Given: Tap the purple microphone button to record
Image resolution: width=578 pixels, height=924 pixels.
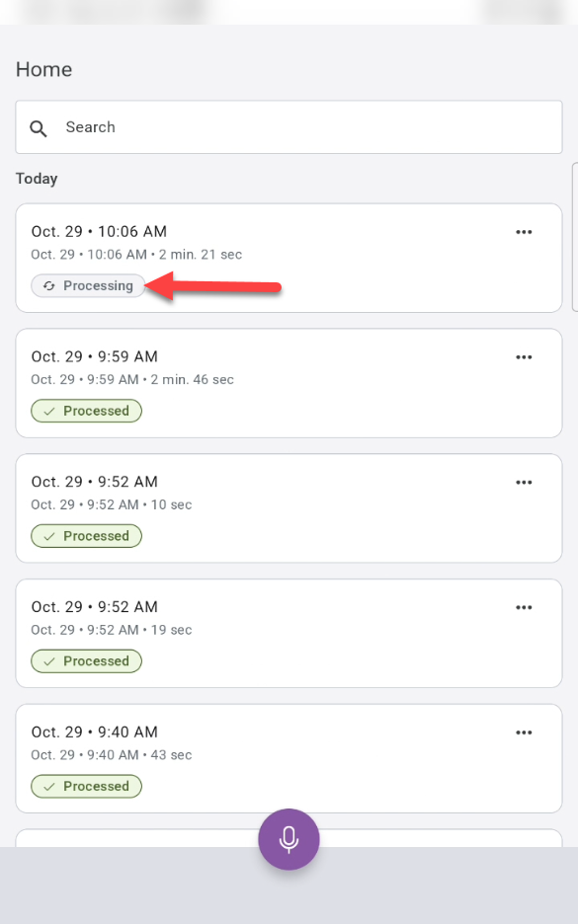Looking at the screenshot, I should [x=289, y=838].
